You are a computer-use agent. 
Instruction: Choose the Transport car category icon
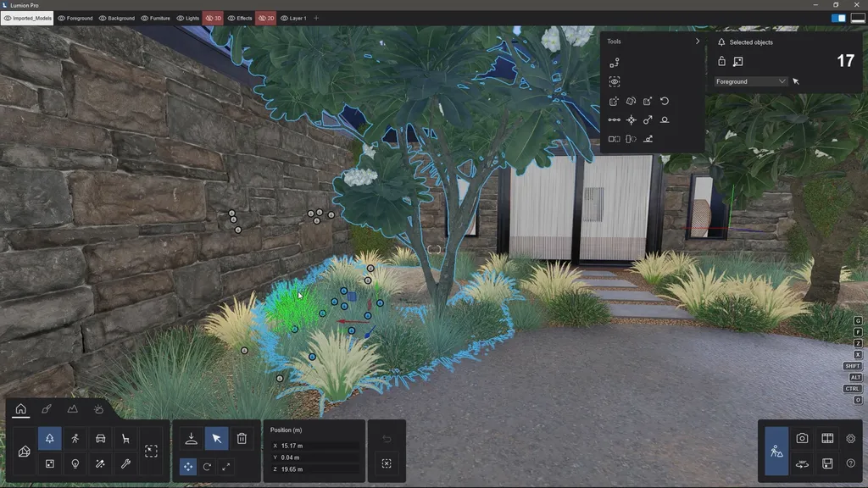click(x=100, y=438)
